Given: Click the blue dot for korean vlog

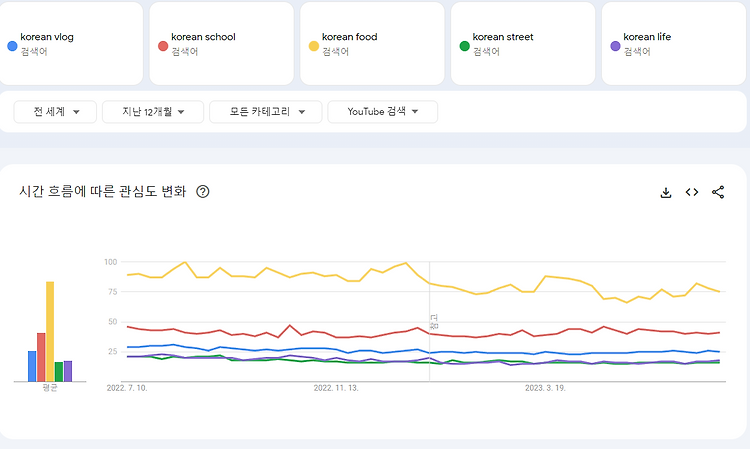Looking at the screenshot, I should (x=12, y=45).
